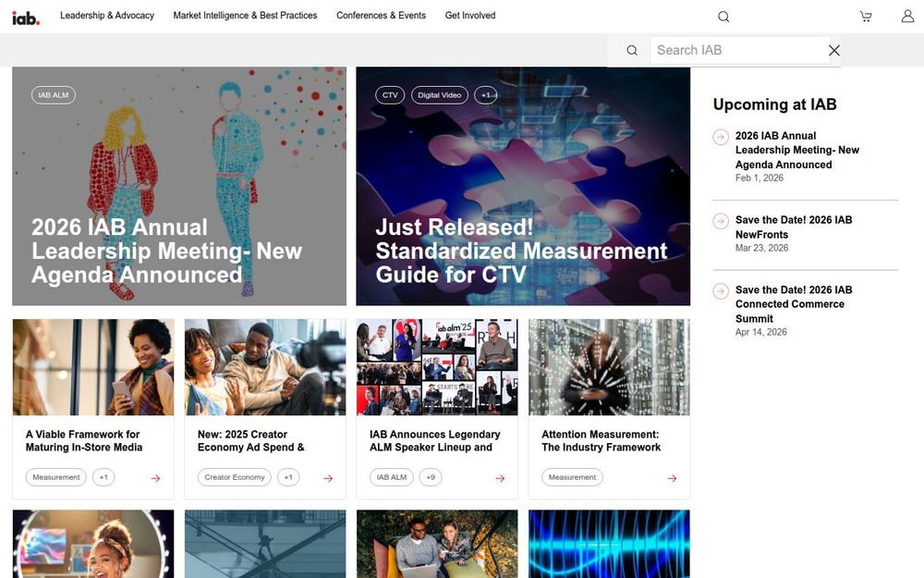
Task: Open Market Intelligence & Best Practices menu
Action: [245, 16]
